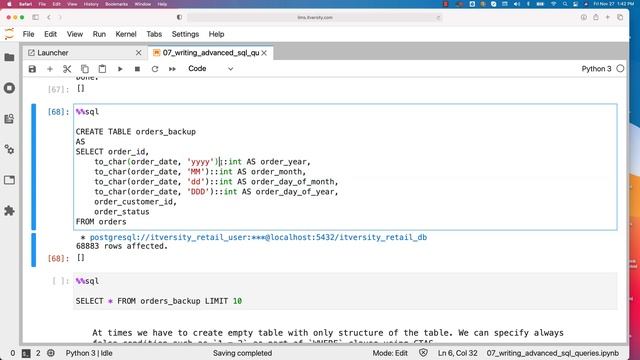Screen dimensions: 640x360
Task: Click the kernel status circle indicator
Action: click(x=620, y=69)
